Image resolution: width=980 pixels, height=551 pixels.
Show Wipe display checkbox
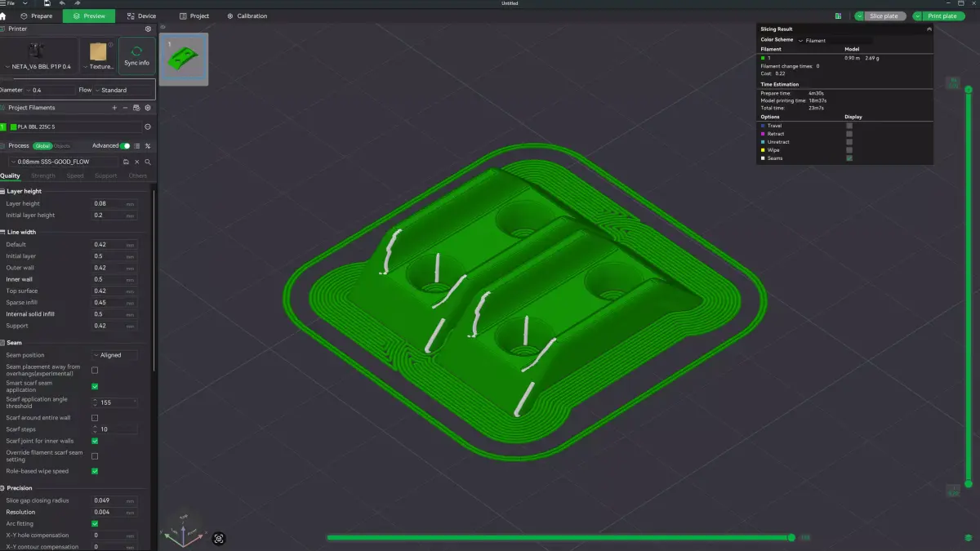(849, 150)
